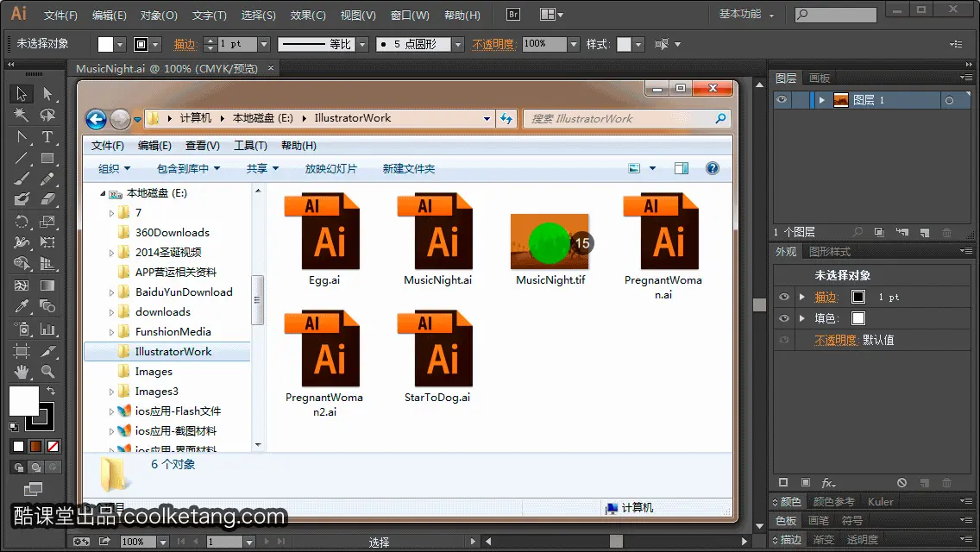Select the Paintbrush tool
This screenshot has height=552, width=980.
(x=22, y=179)
